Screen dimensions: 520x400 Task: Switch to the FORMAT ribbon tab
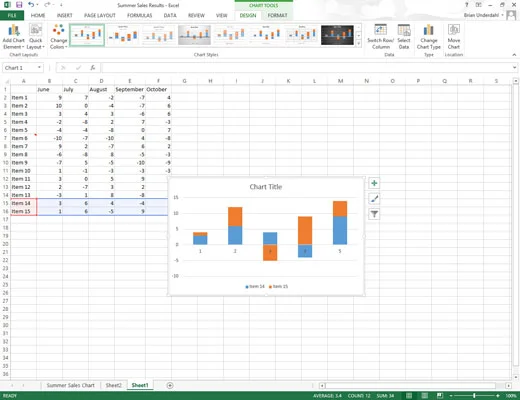pos(277,15)
